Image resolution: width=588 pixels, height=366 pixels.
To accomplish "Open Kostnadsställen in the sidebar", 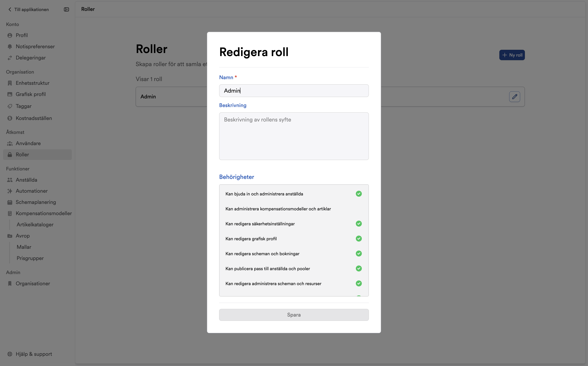I will click(x=37, y=118).
